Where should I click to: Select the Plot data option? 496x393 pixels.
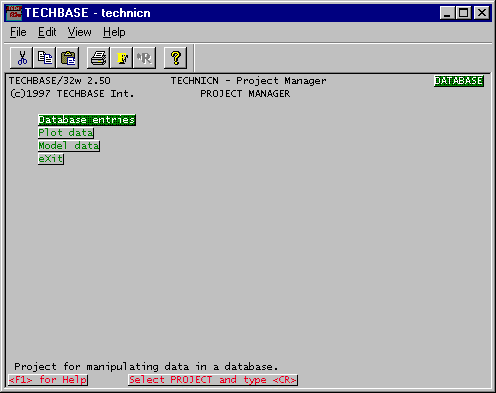(x=66, y=133)
